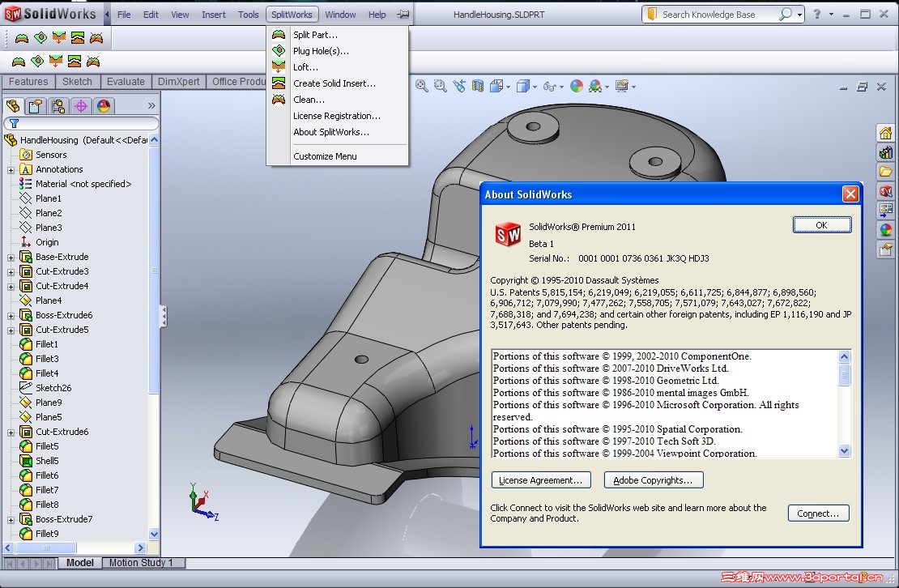Open the ConfigurationManager panel icon
The image size is (899, 588).
tap(58, 106)
